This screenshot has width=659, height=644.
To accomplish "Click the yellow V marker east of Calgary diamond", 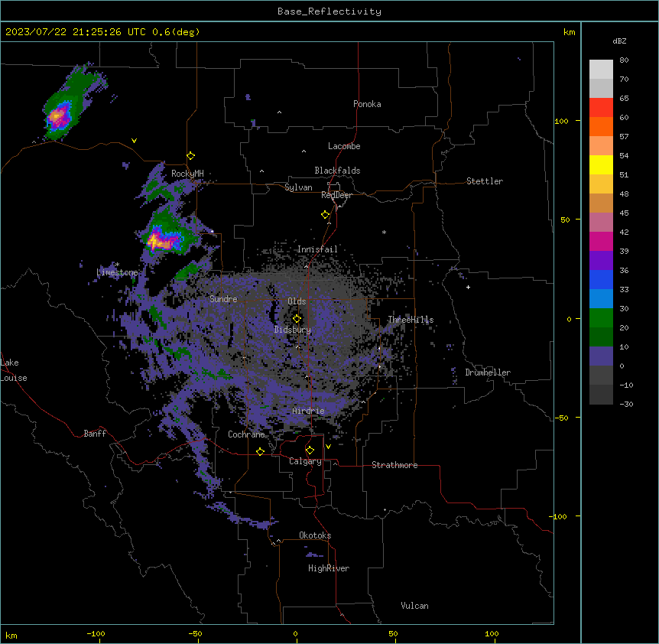I will pyautogui.click(x=328, y=447).
